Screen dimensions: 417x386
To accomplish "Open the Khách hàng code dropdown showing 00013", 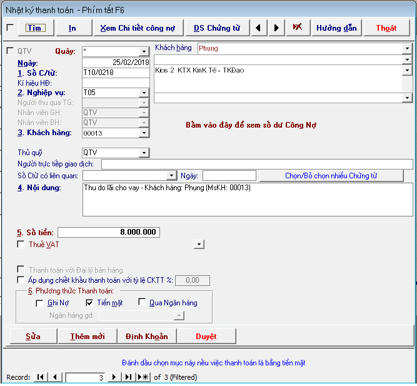I will click(x=144, y=133).
